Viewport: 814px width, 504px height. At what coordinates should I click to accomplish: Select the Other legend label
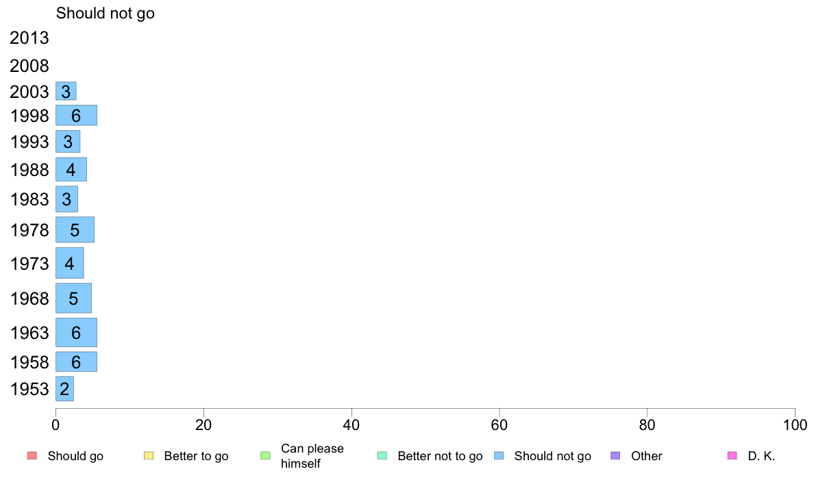[646, 456]
